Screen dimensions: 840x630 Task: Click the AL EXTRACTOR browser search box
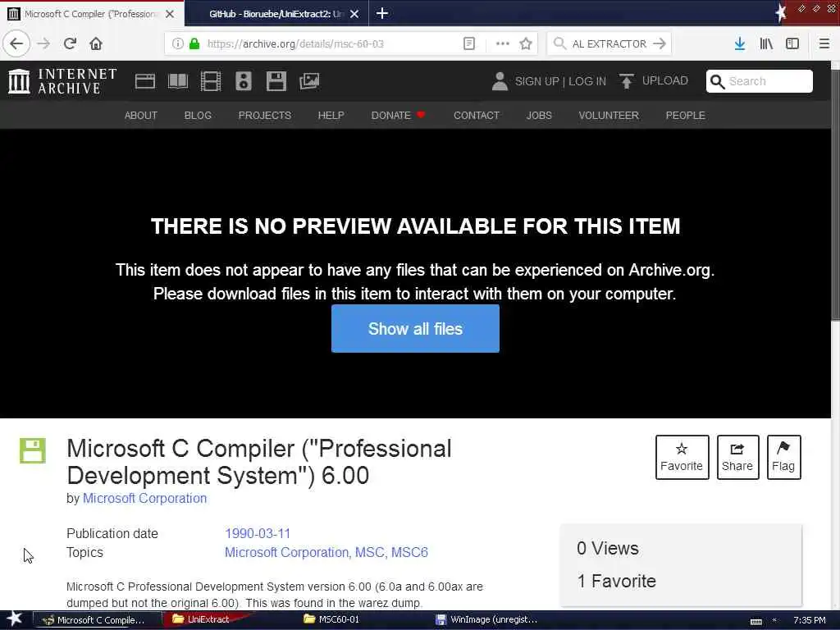608,43
